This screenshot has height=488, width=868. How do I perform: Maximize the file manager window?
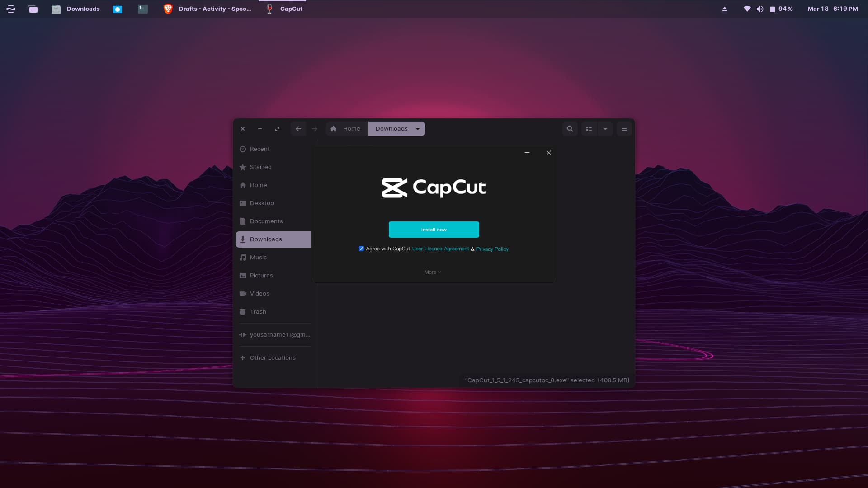pos(277,129)
